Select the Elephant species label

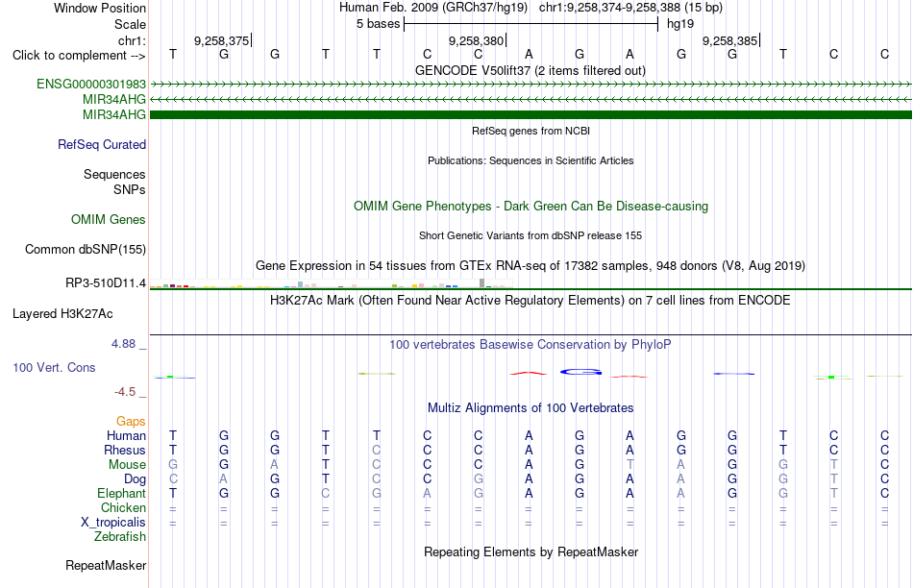click(x=121, y=493)
